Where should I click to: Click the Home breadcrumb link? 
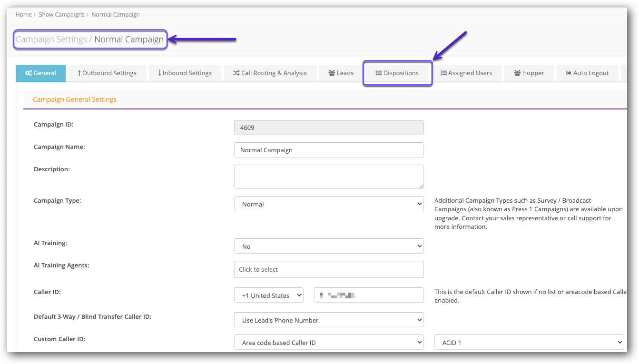point(23,14)
